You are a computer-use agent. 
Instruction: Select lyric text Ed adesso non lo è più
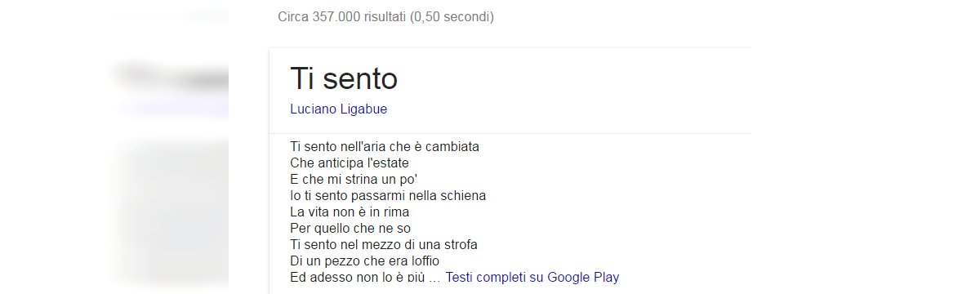(357, 277)
